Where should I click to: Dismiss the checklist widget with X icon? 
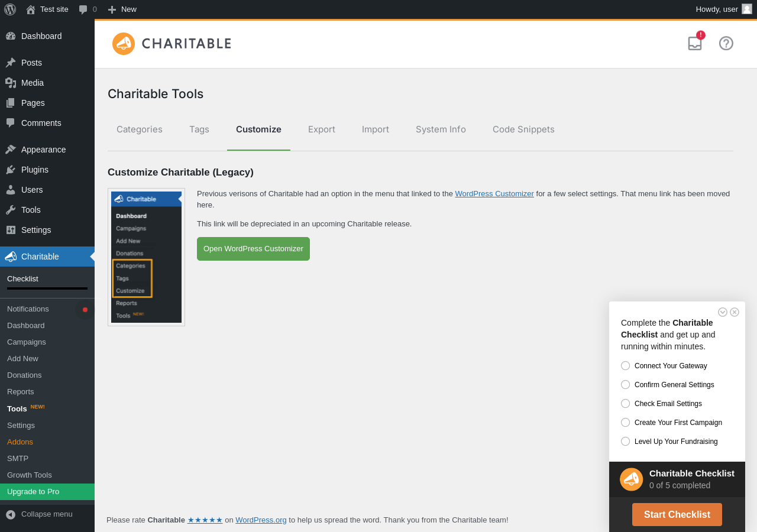click(735, 312)
